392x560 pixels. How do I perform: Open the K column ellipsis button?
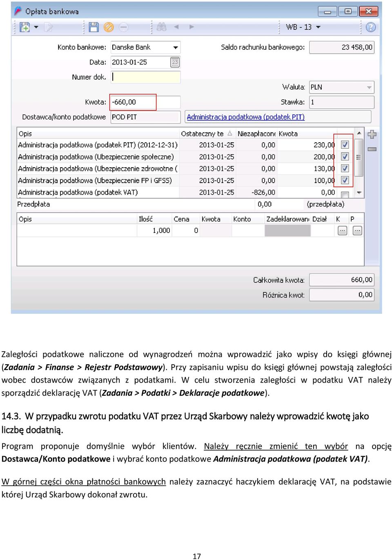[342, 231]
